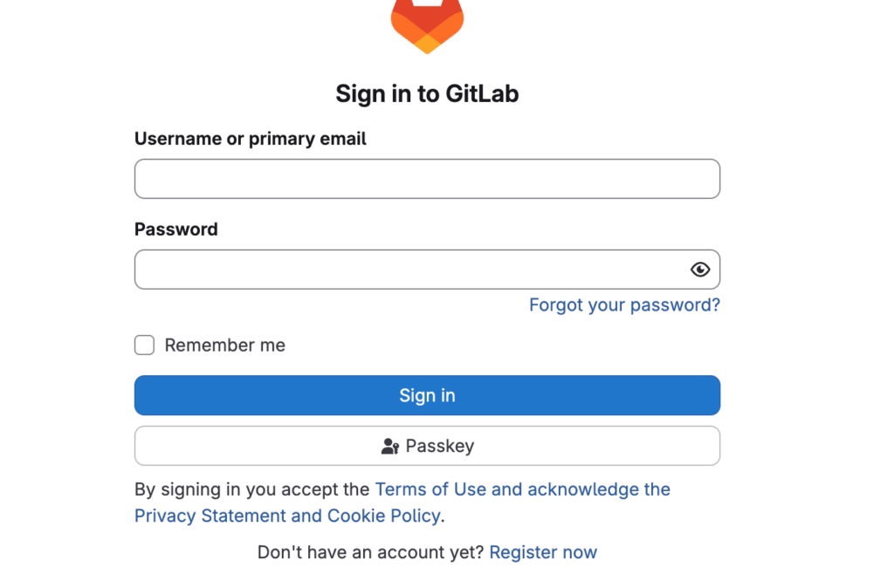Screen dimensions: 894x588
Task: Click the Cookie Policy link text
Action: [383, 516]
